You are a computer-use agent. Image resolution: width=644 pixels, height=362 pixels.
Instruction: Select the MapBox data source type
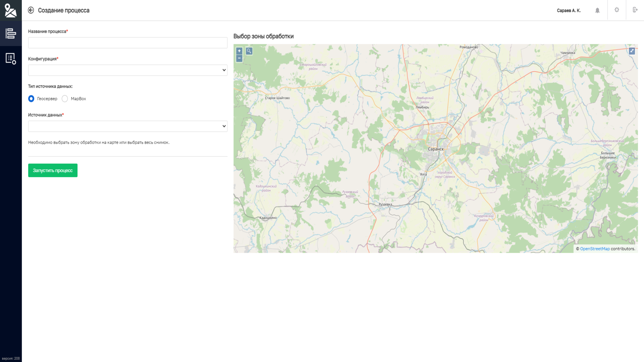pos(65,99)
